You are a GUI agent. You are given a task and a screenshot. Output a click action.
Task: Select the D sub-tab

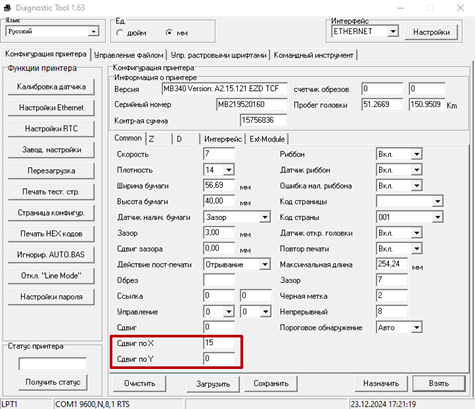(x=186, y=139)
